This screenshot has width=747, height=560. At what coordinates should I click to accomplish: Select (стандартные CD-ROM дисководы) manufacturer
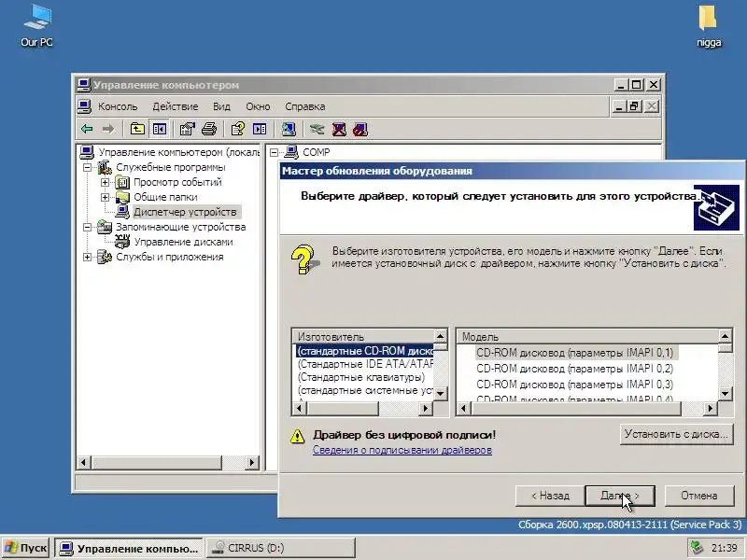tap(364, 351)
